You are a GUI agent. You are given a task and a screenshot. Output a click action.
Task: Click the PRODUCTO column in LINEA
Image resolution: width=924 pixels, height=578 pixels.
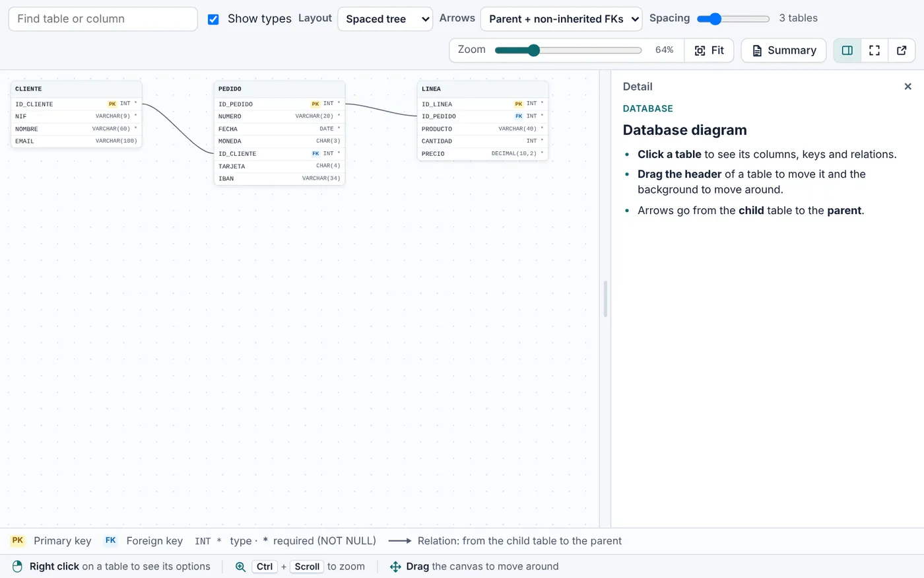pos(482,129)
